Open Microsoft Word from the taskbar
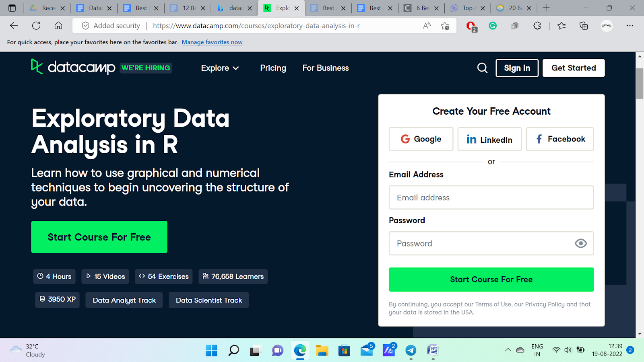Screen dimensions: 644x362 pyautogui.click(x=433, y=350)
